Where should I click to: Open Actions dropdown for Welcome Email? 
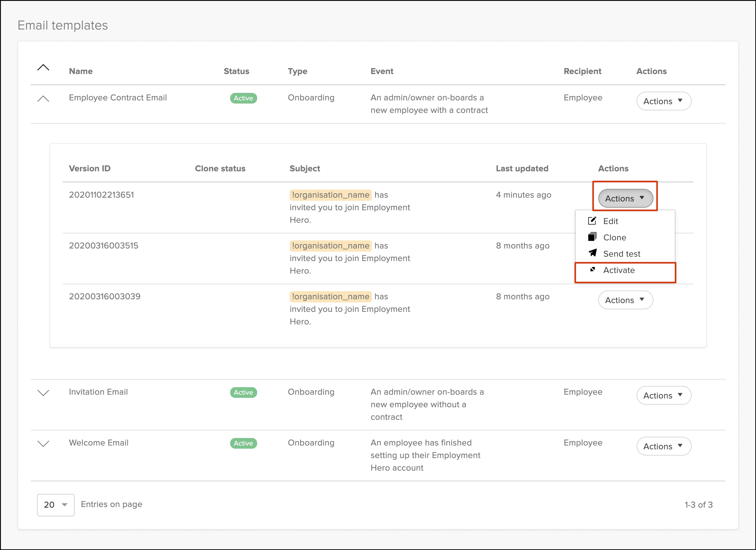663,446
